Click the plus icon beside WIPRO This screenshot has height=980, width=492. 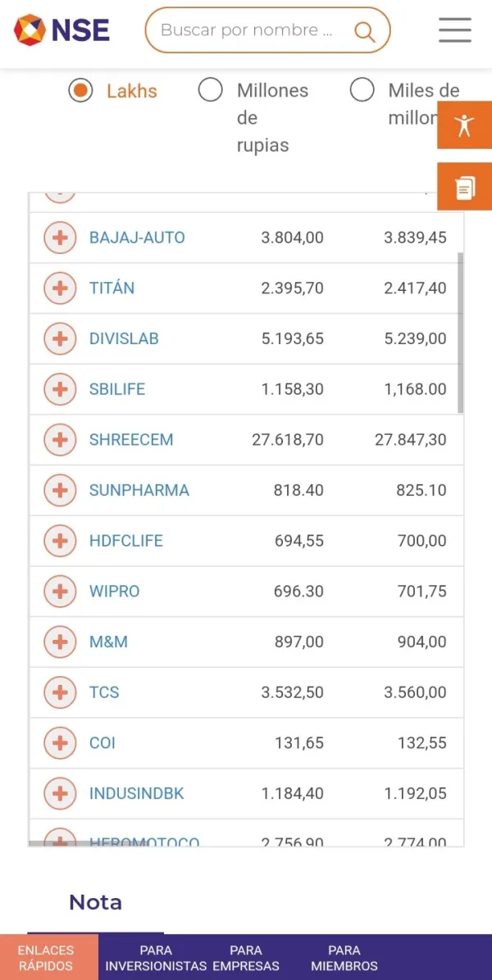(60, 592)
